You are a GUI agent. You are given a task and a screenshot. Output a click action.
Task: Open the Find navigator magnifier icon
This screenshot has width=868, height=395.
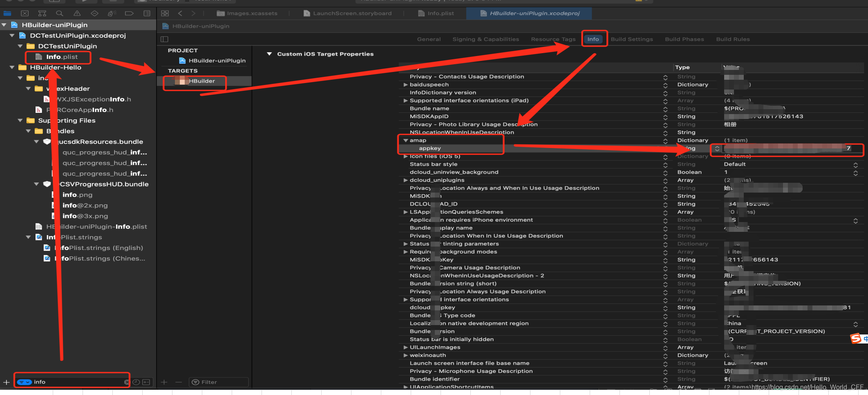60,13
